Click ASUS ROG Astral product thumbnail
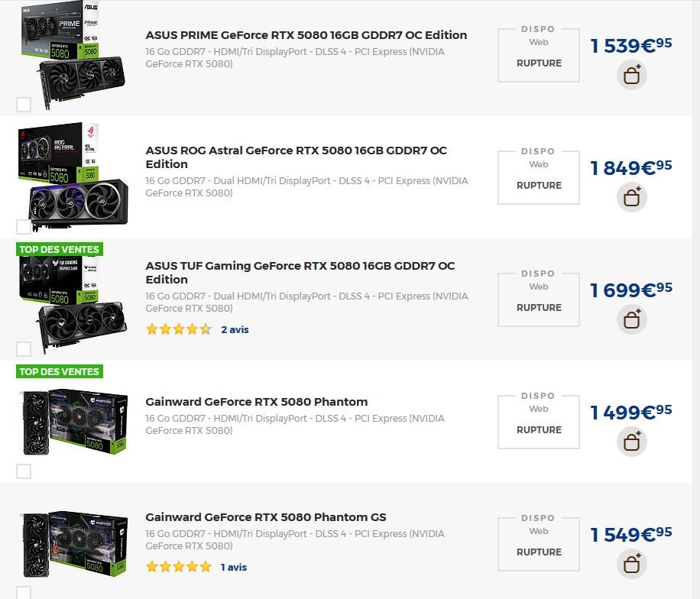This screenshot has height=599, width=700. point(73,176)
